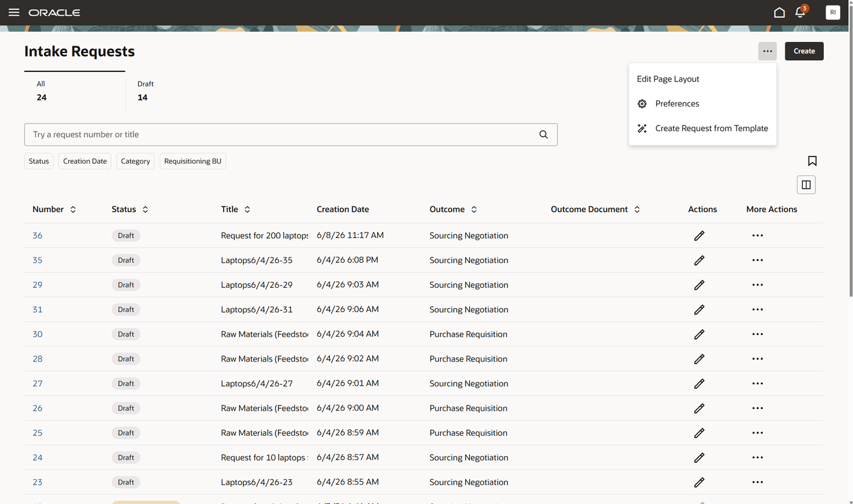Open the notifications bell

tap(801, 12)
